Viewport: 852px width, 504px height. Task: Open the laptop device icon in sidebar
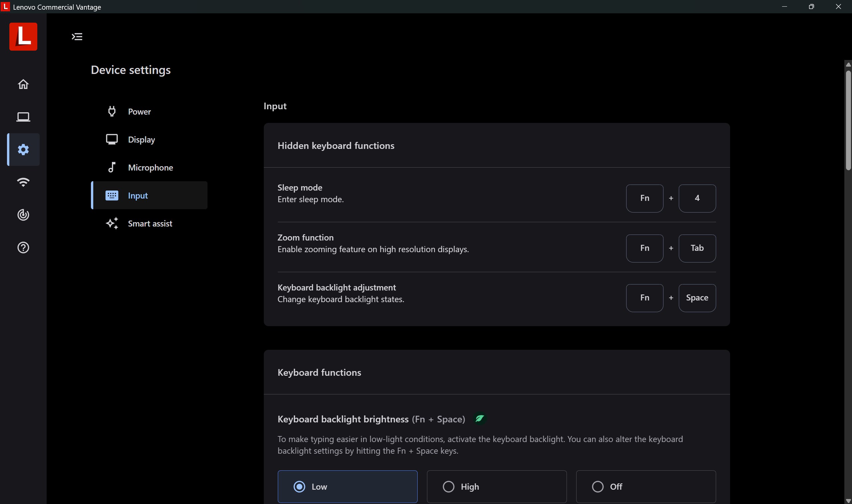click(23, 117)
